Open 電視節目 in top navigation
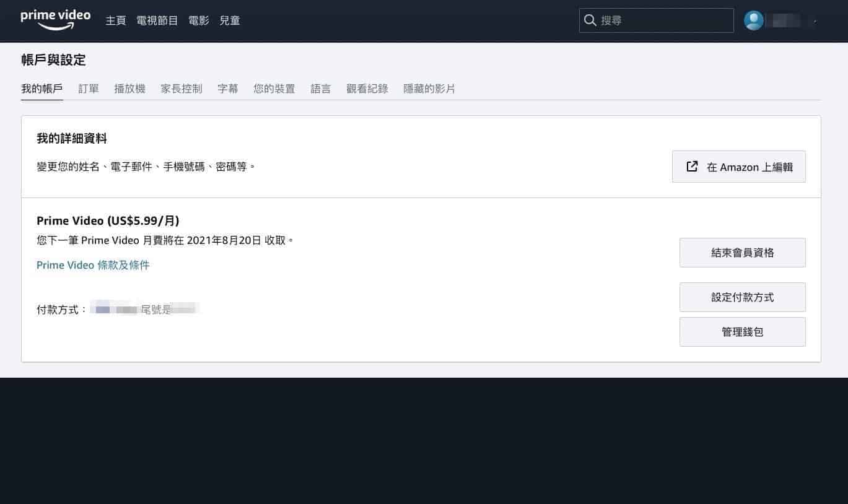 point(157,20)
